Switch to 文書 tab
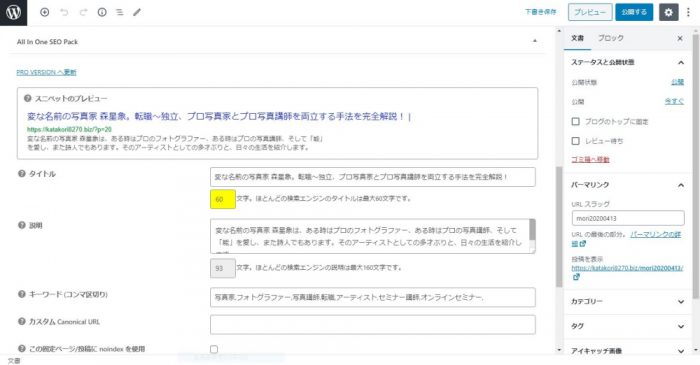700x365 pixels. coord(577,38)
